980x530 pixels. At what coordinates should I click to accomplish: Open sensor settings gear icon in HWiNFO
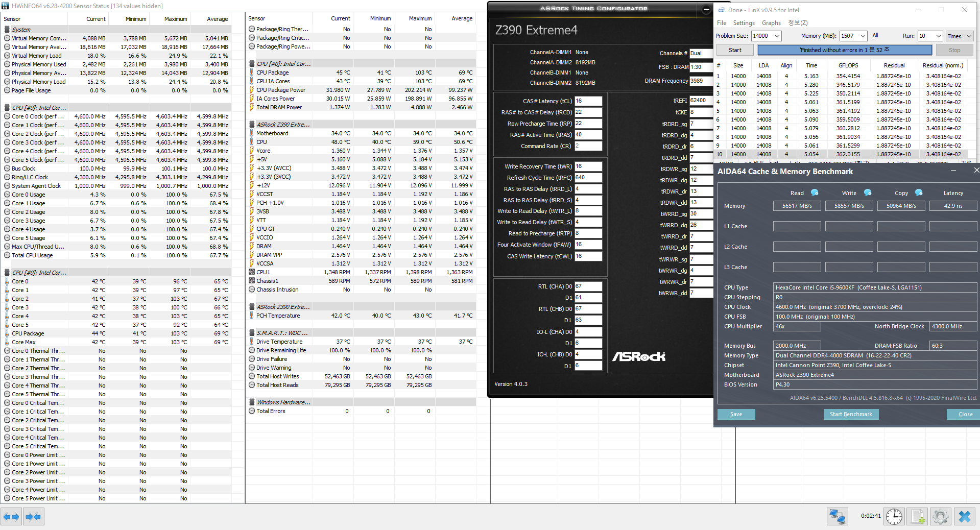[940, 517]
